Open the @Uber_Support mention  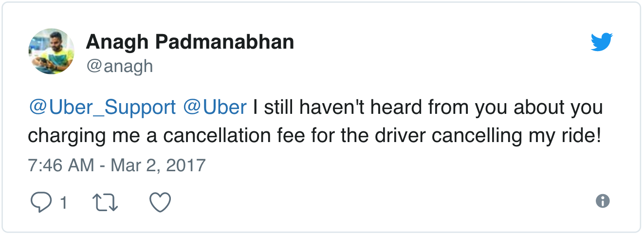[102, 108]
